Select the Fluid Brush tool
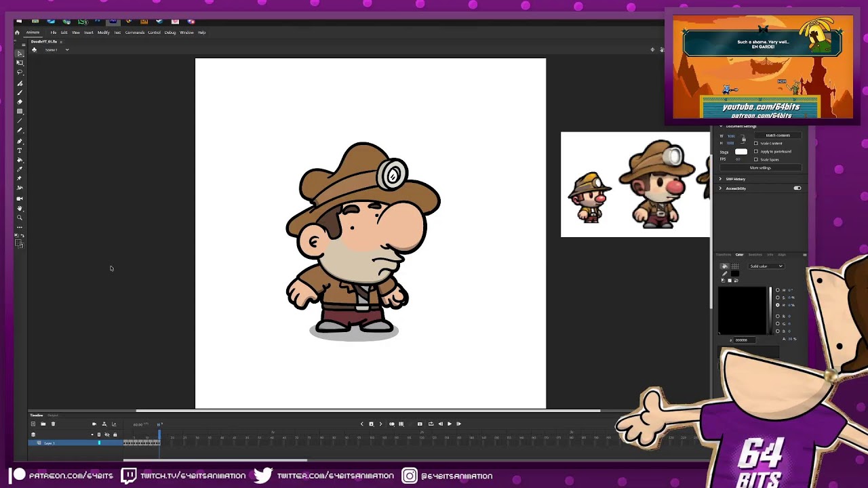 pyautogui.click(x=20, y=83)
